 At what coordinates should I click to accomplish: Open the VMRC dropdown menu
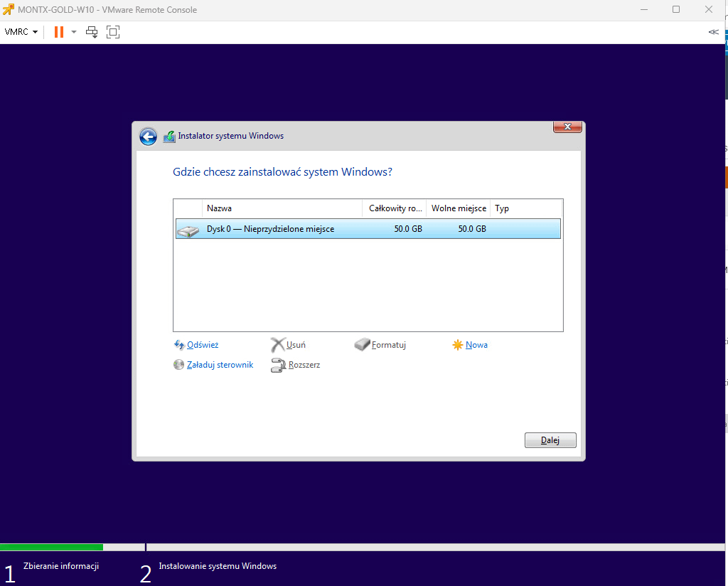(21, 32)
